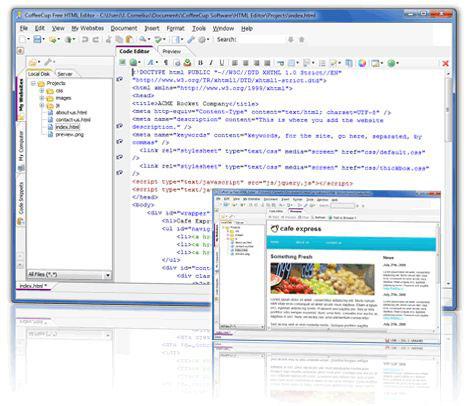Click the Find magnifier icon

point(142,39)
